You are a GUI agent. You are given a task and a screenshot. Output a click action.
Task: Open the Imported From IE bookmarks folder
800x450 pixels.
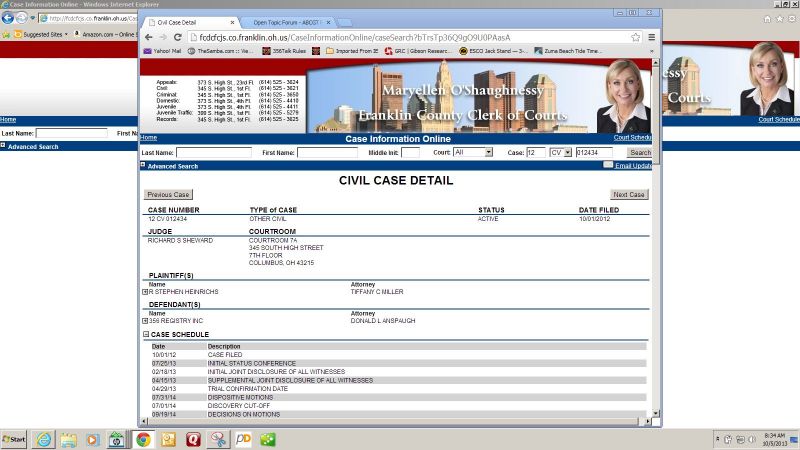(x=358, y=50)
